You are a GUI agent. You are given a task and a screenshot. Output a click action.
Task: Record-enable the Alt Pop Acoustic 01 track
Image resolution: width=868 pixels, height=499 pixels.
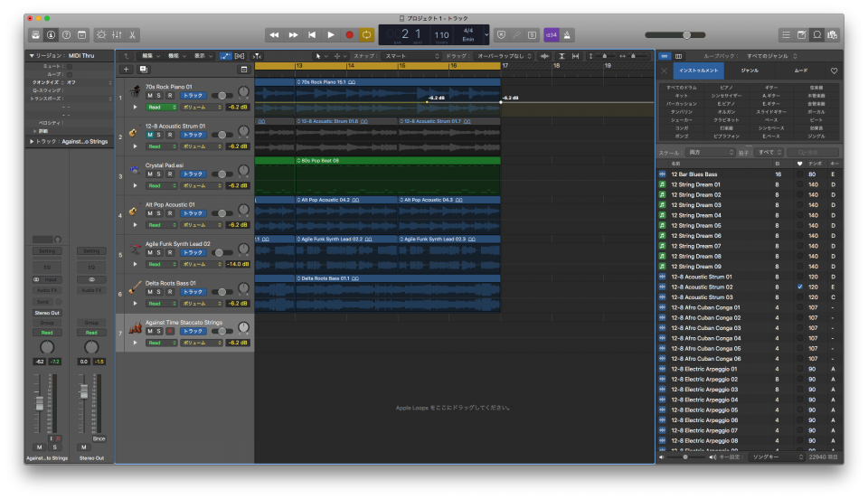(170, 213)
